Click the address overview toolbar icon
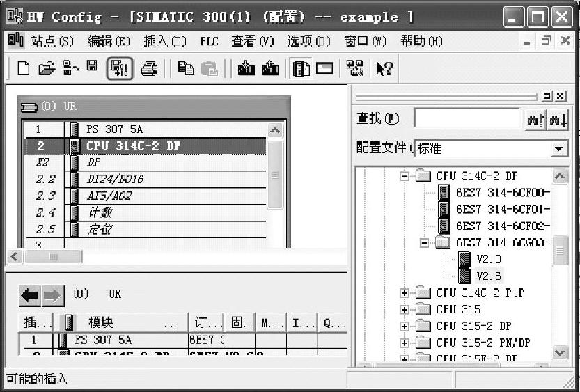580x392 pixels. [324, 68]
